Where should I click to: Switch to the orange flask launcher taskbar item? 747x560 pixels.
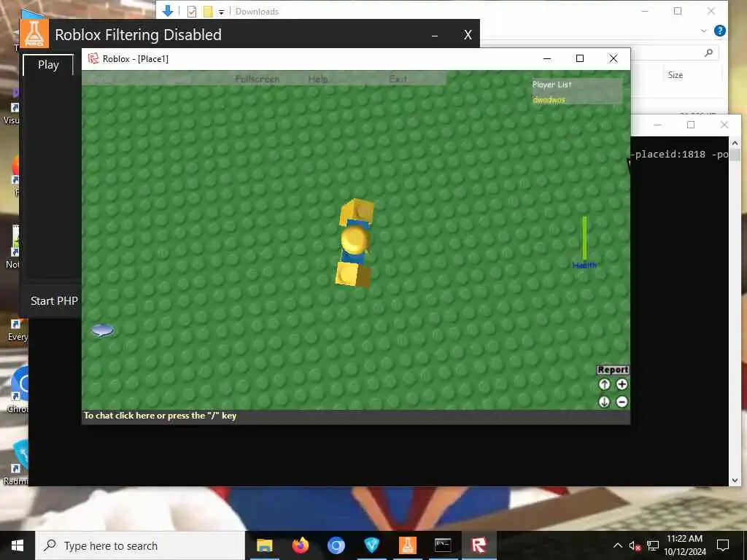407,545
